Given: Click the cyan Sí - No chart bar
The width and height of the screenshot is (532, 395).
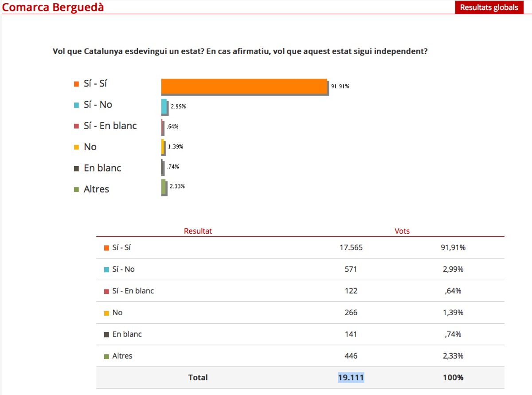Looking at the screenshot, I should click(164, 107).
